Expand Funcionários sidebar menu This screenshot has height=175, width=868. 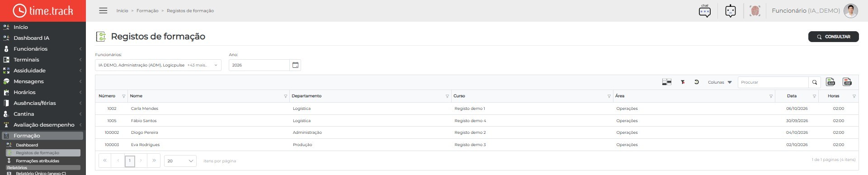coord(43,49)
